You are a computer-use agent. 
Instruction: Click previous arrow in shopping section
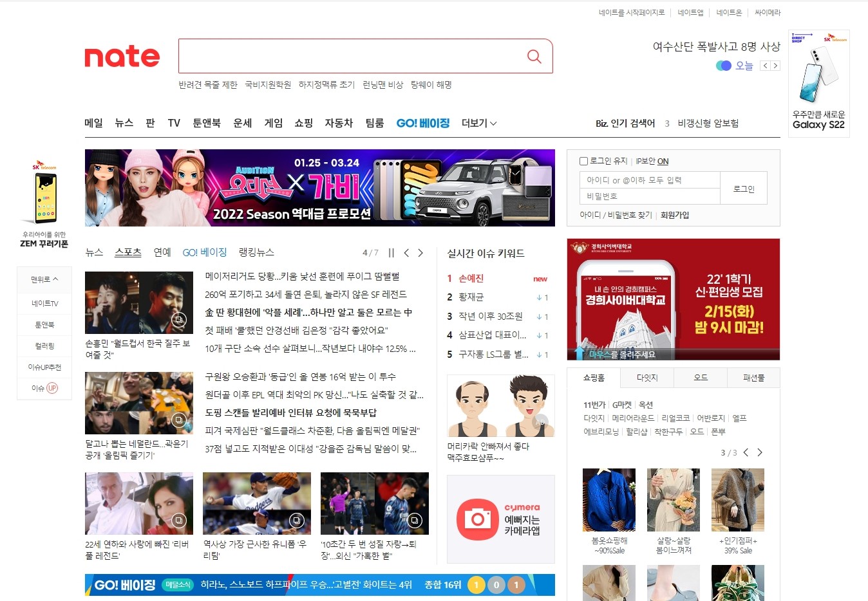(746, 452)
